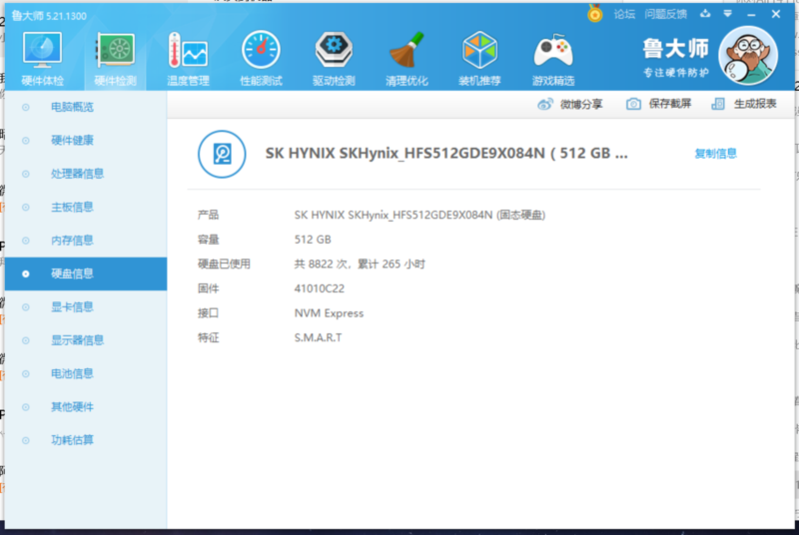Open 显卡信息 in the sidebar
The image size is (799, 535).
click(72, 307)
